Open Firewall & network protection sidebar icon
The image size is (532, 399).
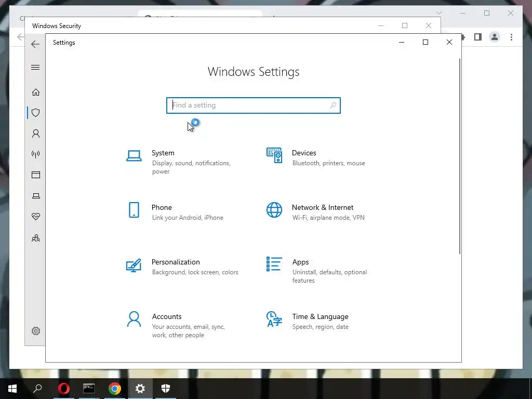coord(36,154)
